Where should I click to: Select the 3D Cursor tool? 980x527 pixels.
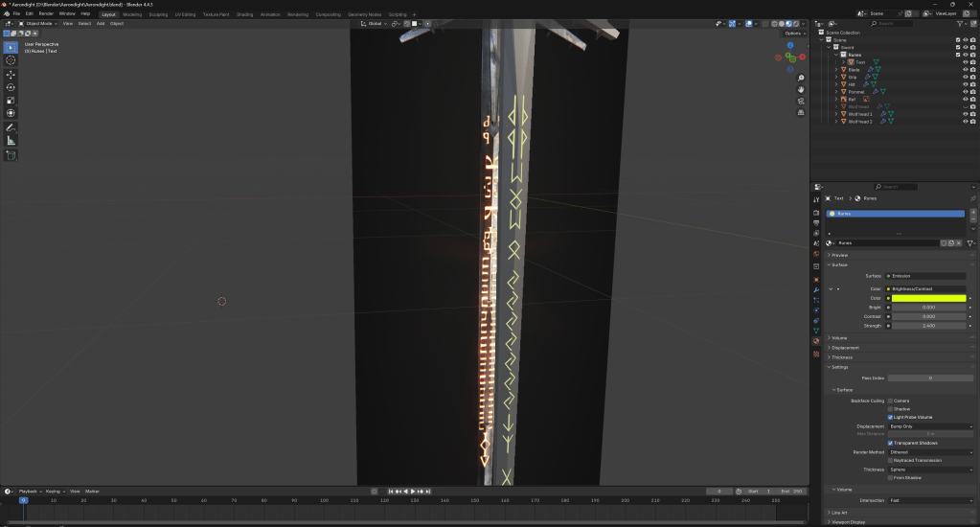click(11, 59)
